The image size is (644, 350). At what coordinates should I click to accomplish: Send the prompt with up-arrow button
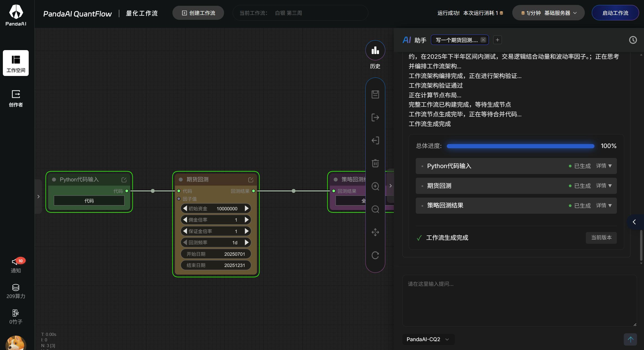coord(630,339)
